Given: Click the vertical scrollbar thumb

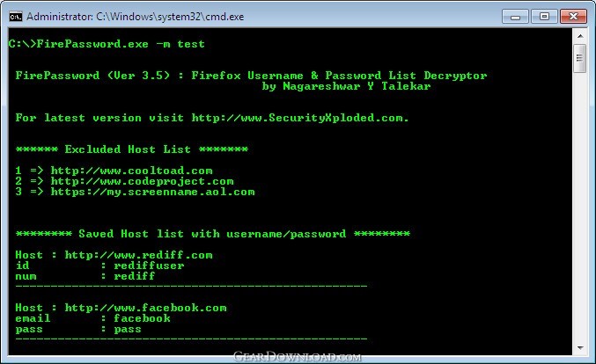Looking at the screenshot, I should click(x=579, y=58).
